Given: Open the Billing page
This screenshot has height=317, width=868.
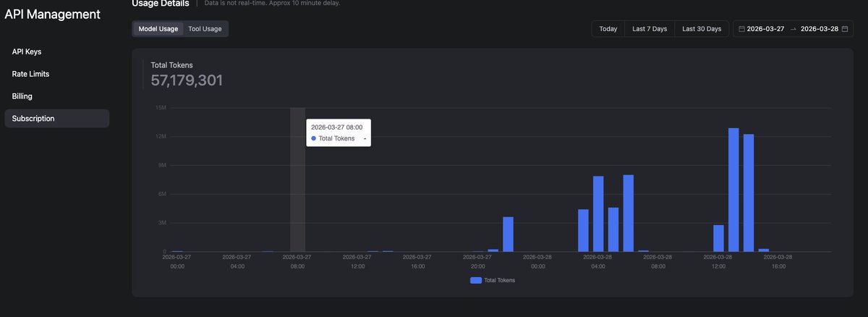Looking at the screenshot, I should coord(56,96).
